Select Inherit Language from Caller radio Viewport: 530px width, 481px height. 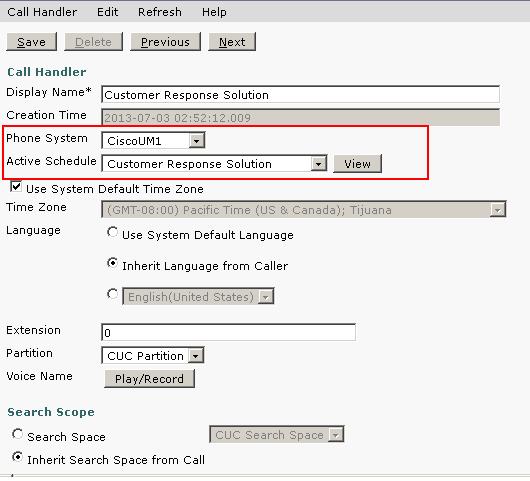click(x=112, y=263)
